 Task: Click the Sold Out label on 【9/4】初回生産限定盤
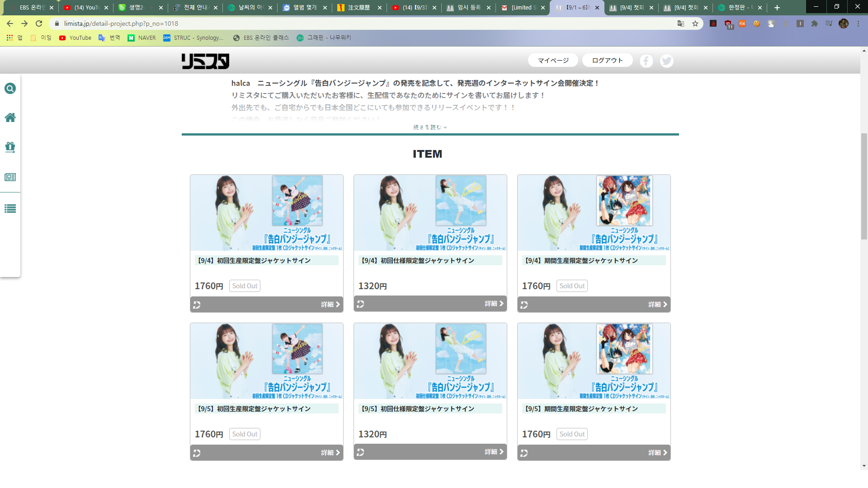pos(245,286)
